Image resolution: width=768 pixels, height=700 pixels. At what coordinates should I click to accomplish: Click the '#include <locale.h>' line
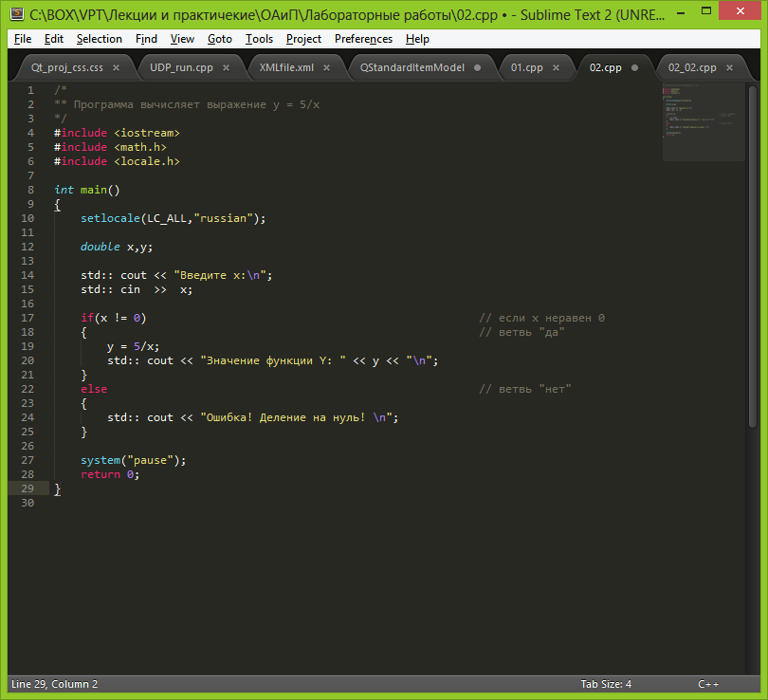117,161
